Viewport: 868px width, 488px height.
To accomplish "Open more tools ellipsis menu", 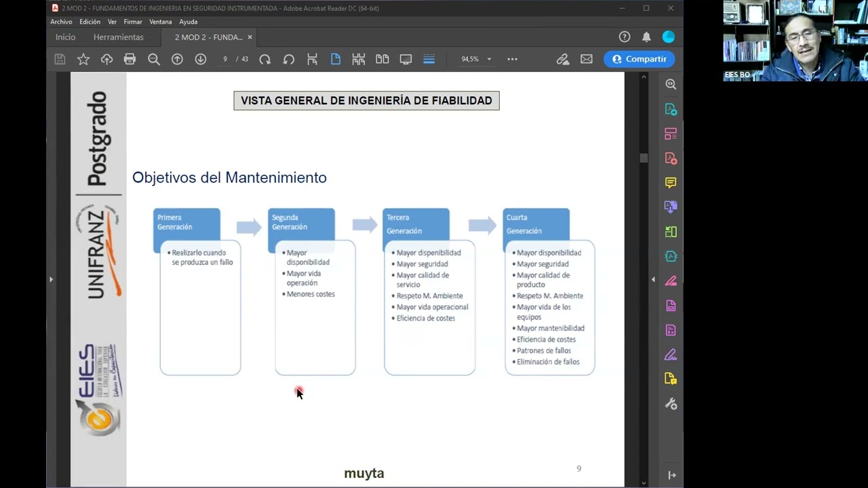I will pyautogui.click(x=513, y=59).
